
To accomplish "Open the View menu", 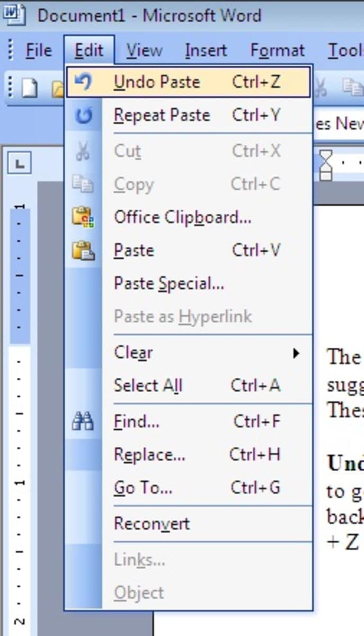I will [x=143, y=50].
